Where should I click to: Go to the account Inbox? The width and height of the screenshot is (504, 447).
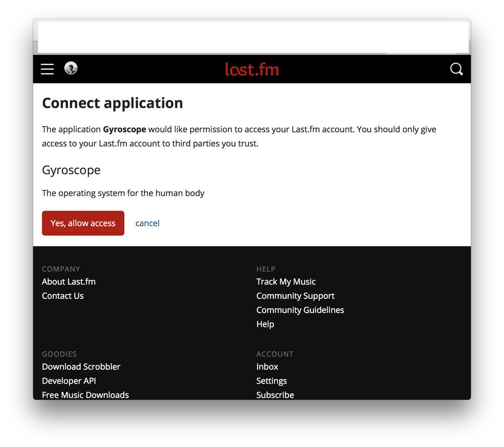point(268,367)
